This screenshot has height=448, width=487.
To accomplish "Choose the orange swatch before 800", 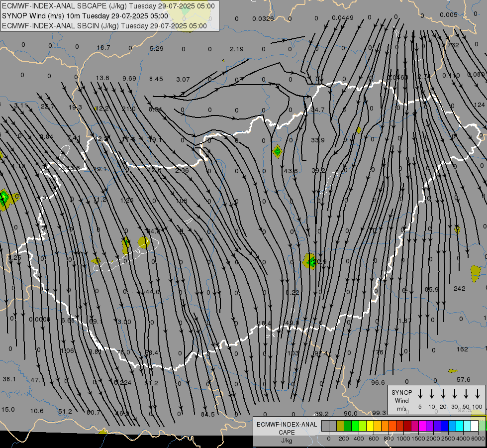I will (385, 426).
